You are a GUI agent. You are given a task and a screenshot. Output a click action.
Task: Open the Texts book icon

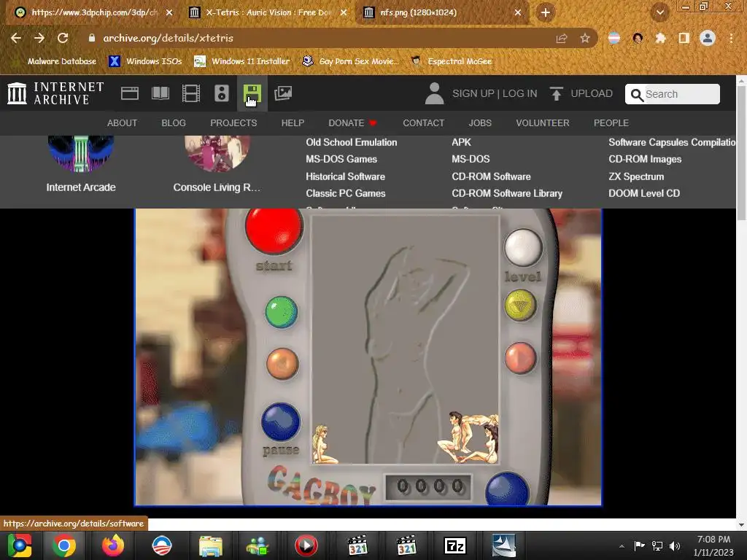tap(160, 93)
